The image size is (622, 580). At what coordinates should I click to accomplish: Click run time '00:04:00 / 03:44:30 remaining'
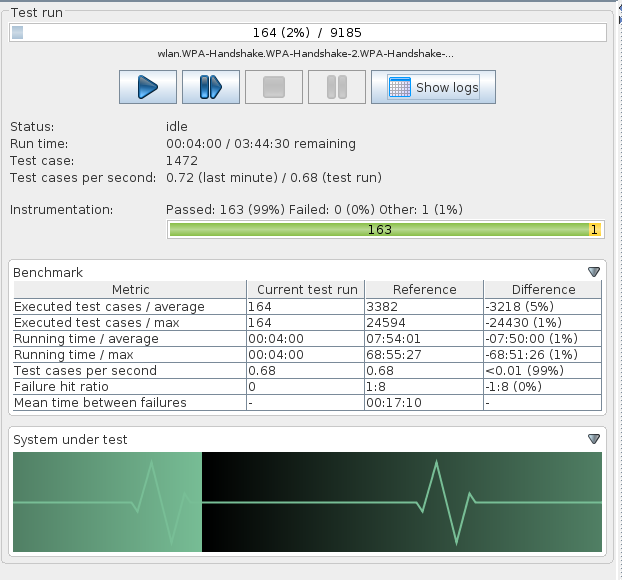261,144
